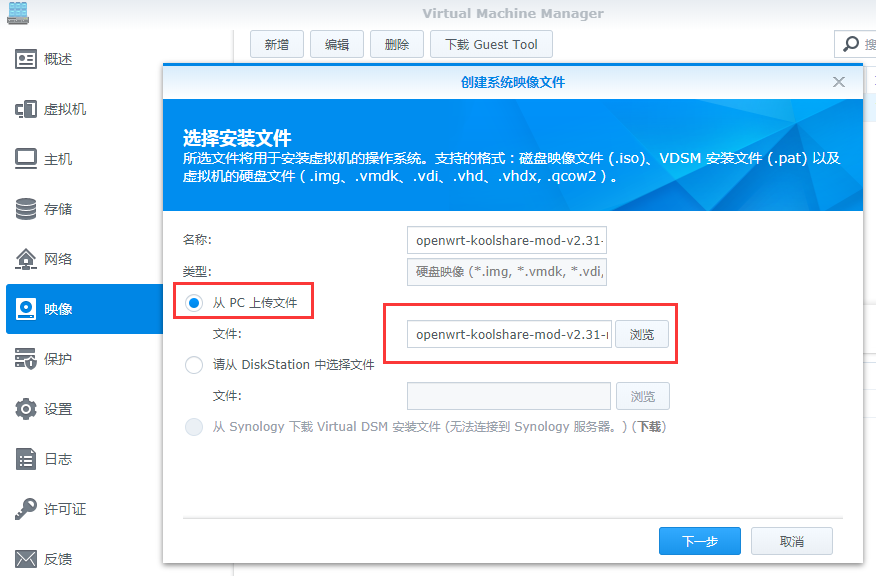Click 下载 Guest Tool button
The image size is (876, 576).
pos(491,44)
